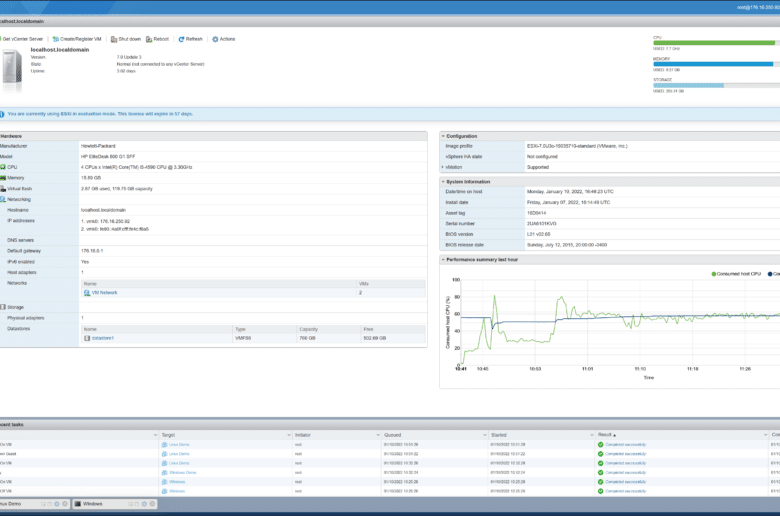This screenshot has width=780, height=516.
Task: Collapse the System Information panel
Action: (x=443, y=182)
